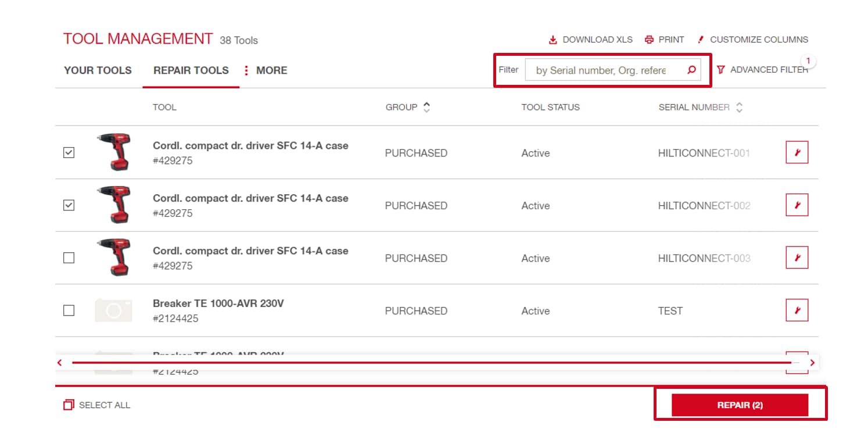Click the wrench icon for HILTICONNECT-001

click(x=797, y=153)
